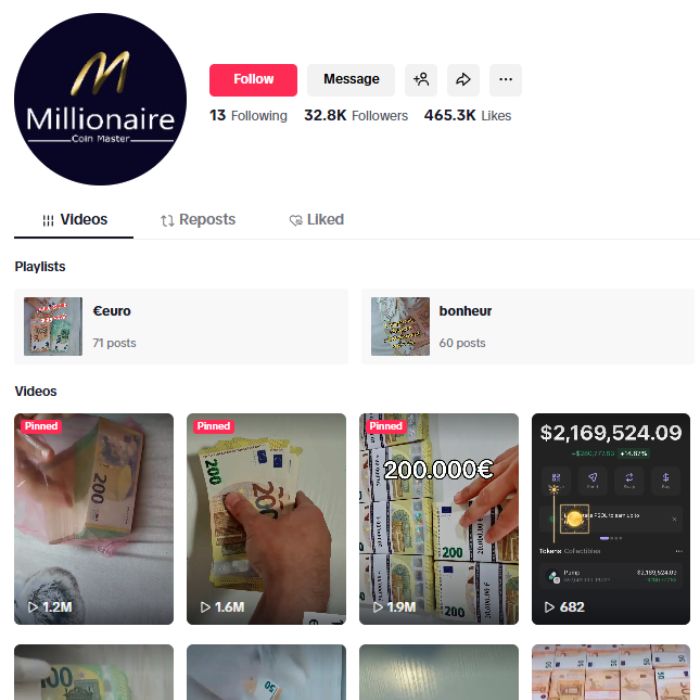Open Message to this profile
Screen dimensions: 700x700
pos(351,80)
